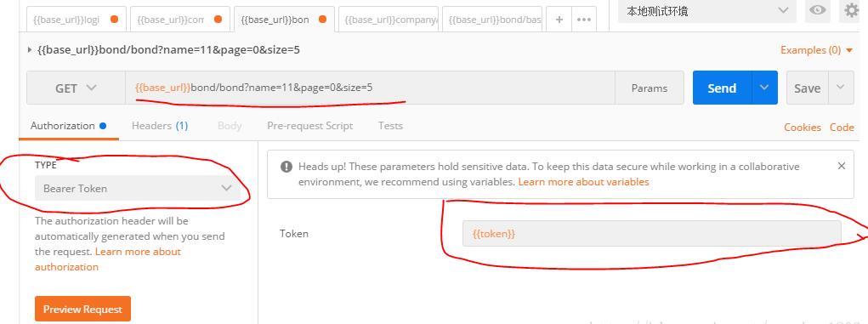The image size is (868, 324).
Task: Click environment quick look eye icon
Action: tap(818, 10)
